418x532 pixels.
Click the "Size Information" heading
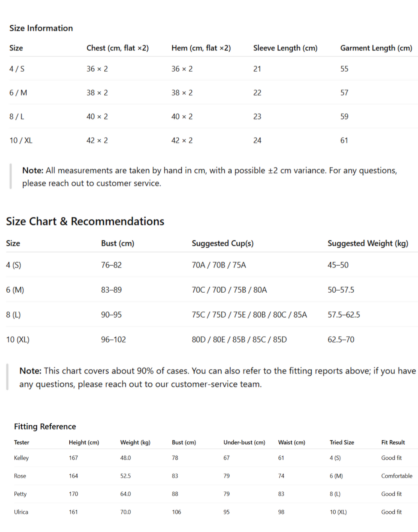(41, 28)
